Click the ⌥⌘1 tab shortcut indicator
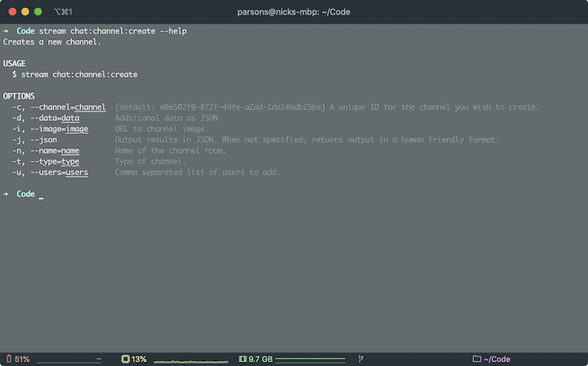Viewport: 588px width, 366px height. coord(63,11)
